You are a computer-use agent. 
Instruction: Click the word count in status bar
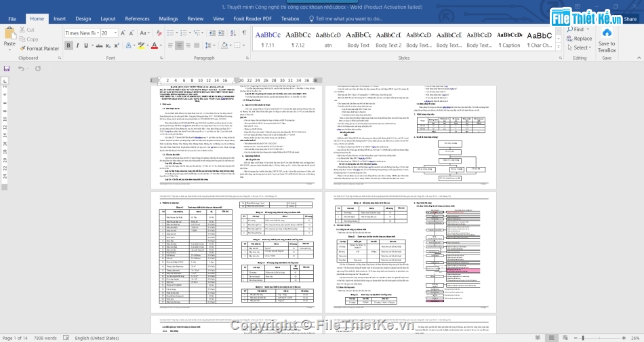pos(46,337)
